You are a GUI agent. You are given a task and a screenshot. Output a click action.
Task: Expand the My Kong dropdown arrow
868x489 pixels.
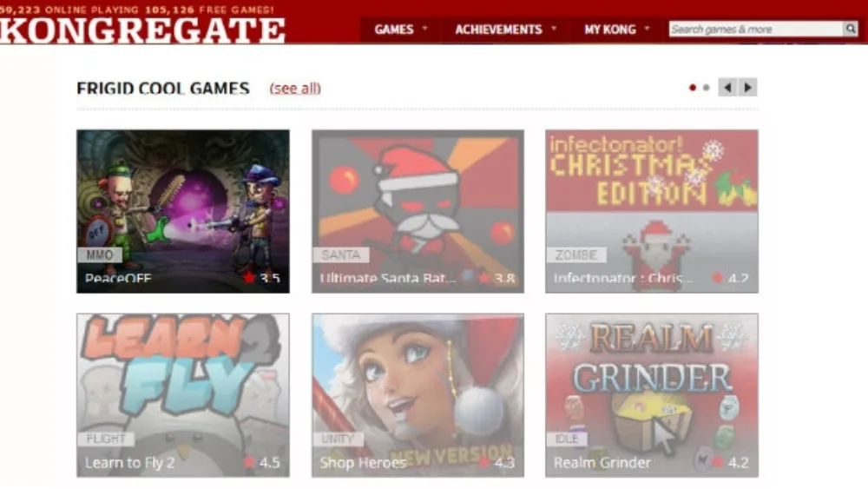(647, 28)
